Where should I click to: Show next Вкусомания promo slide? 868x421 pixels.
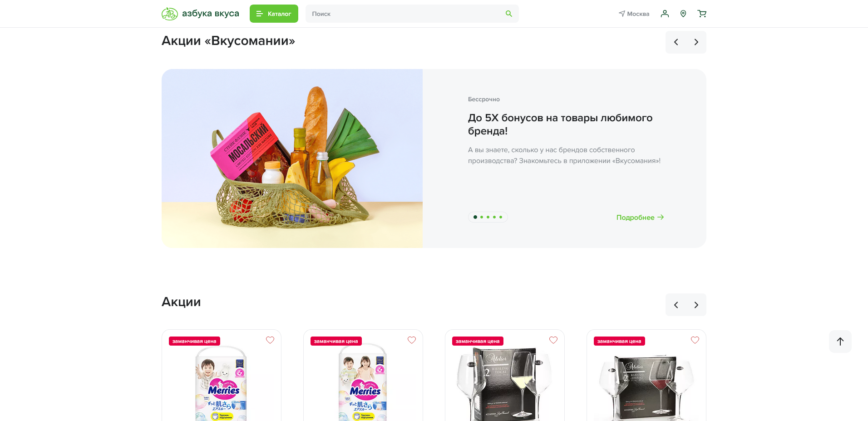coord(696,42)
